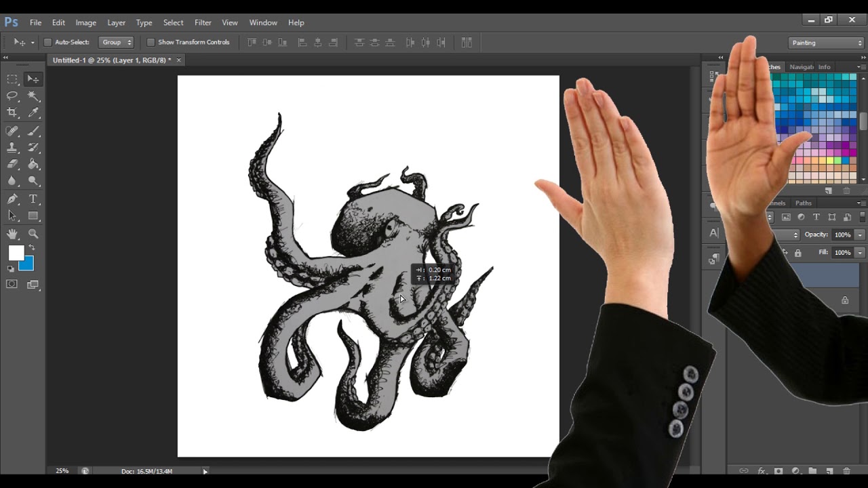Select the Lasso tool
868x488 pixels.
[x=12, y=96]
